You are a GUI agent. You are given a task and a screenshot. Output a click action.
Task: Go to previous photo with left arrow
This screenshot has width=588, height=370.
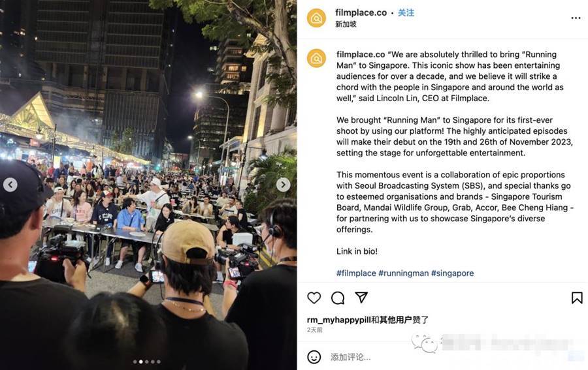pyautogui.click(x=10, y=185)
